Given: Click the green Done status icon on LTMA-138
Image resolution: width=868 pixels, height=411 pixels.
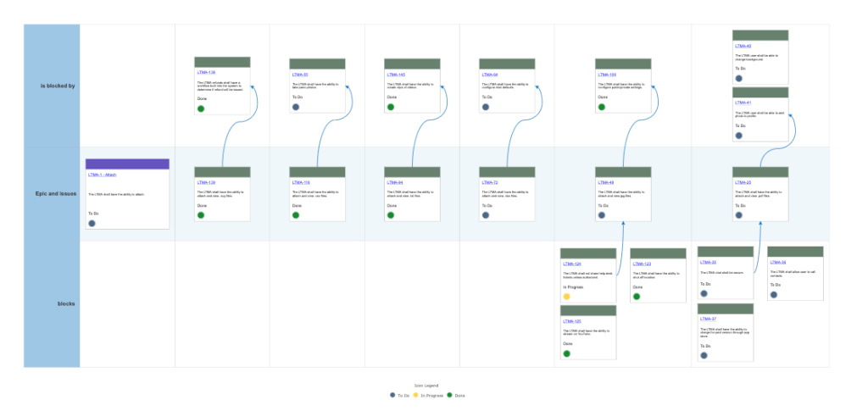Looking at the screenshot, I should pyautogui.click(x=201, y=108).
